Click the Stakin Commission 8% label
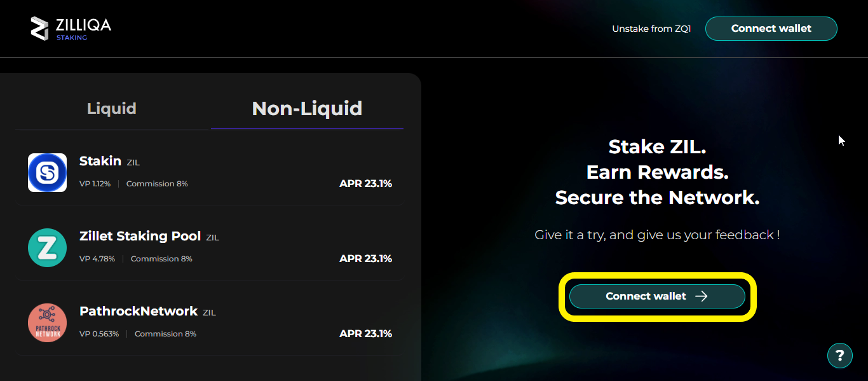 [157, 184]
